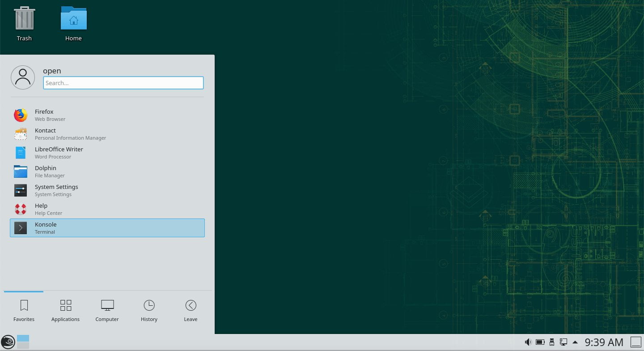Screen dimensions: 644x351
Task: Toggle the network connection tray icon
Action: click(563, 342)
